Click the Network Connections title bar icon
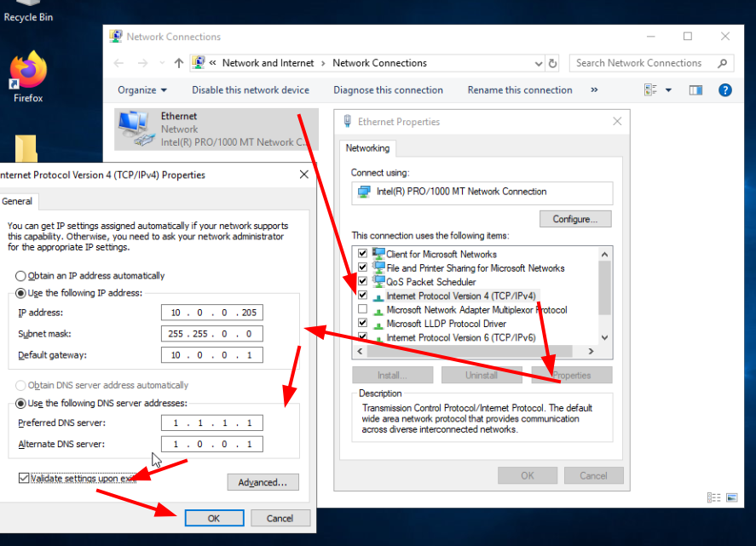 click(x=116, y=37)
